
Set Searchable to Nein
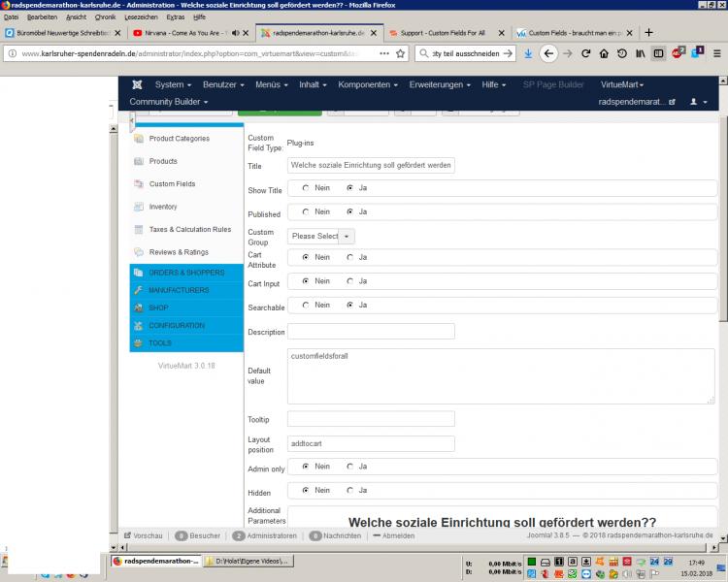307,305
